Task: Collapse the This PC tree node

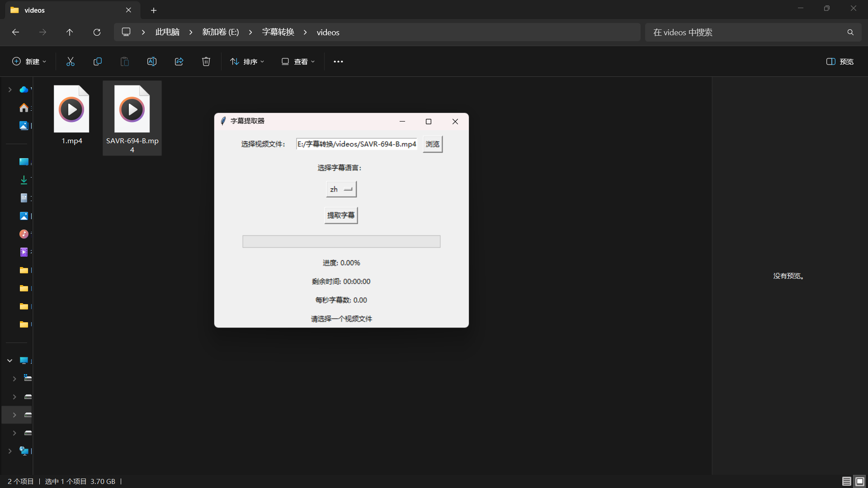Action: tap(9, 361)
